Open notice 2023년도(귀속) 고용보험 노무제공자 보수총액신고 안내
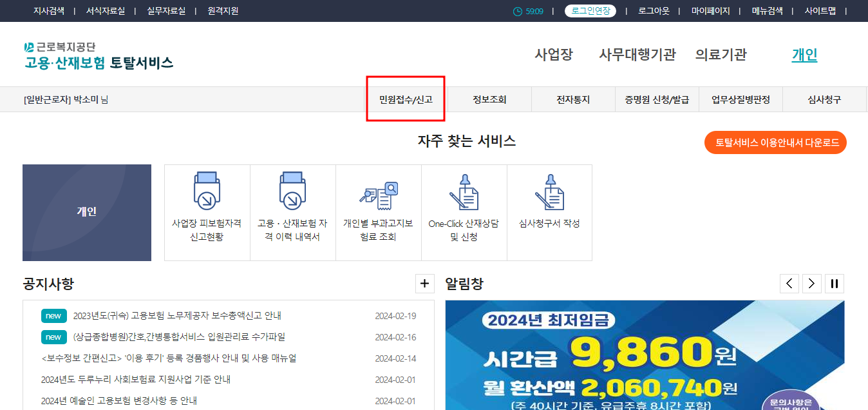 [x=177, y=316]
